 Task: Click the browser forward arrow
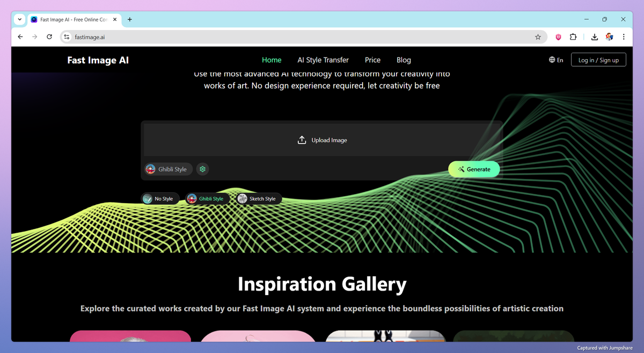click(35, 37)
